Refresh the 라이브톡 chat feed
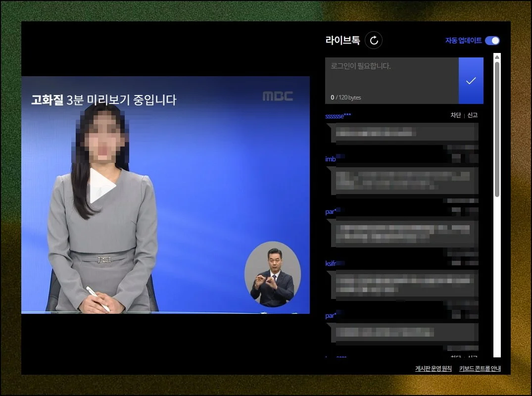The width and height of the screenshot is (532, 396). 374,40
